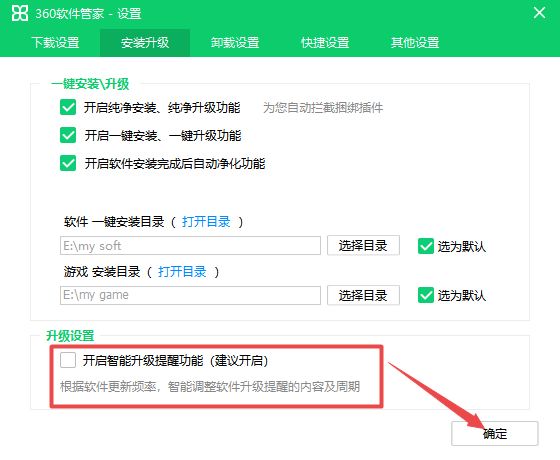This screenshot has width=560, height=460.
Task: Close the settings dialog window
Action: coord(539,13)
